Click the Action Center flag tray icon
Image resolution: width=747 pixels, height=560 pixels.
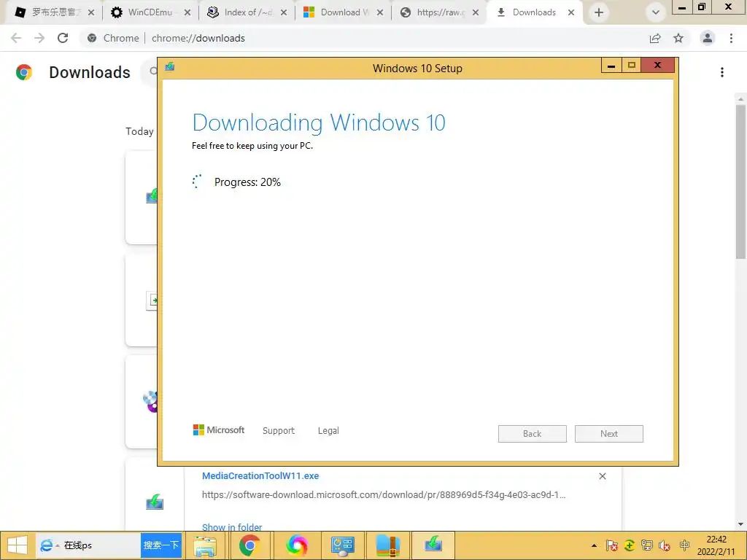coord(612,545)
